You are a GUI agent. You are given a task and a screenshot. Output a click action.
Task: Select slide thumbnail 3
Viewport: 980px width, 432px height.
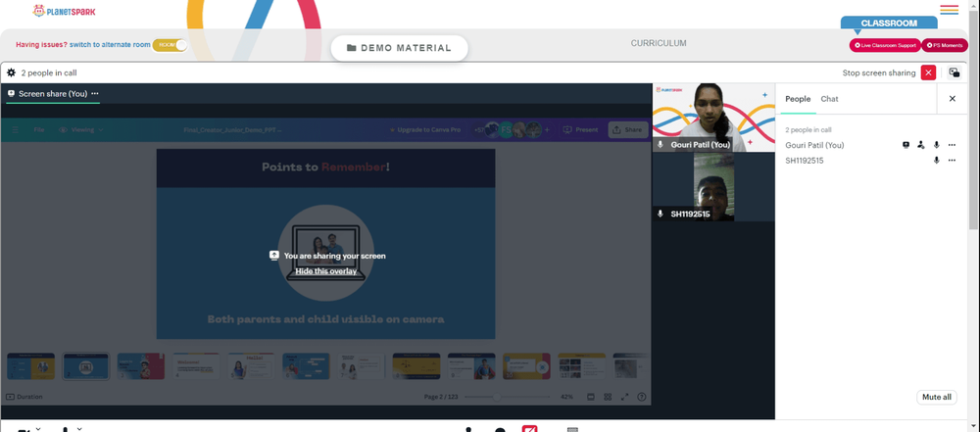(140, 366)
